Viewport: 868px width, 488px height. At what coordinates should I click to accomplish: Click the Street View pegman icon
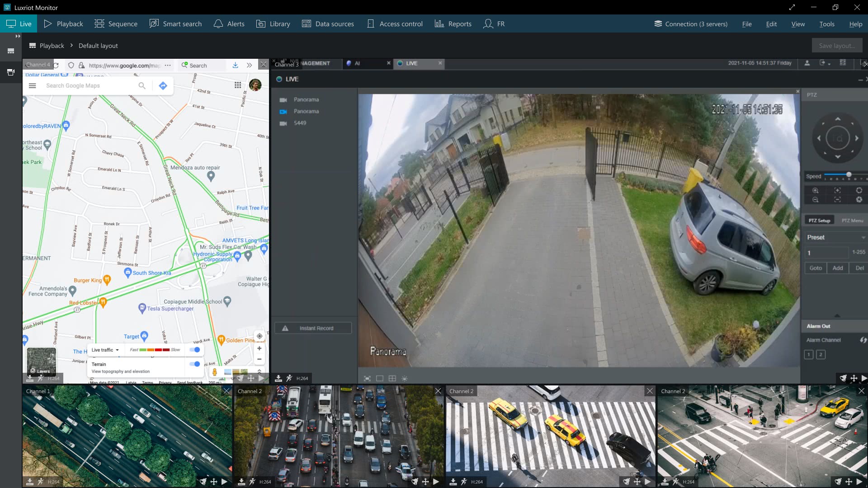click(x=215, y=372)
